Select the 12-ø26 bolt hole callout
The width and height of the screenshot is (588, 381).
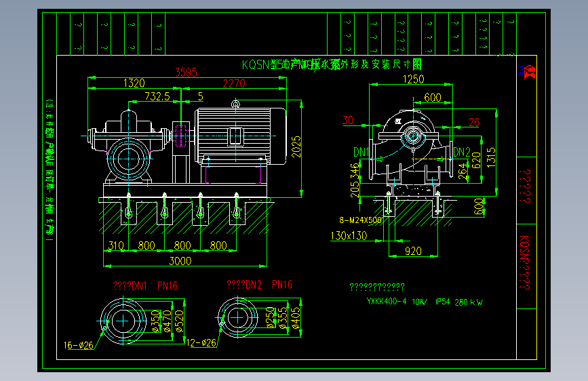(x=201, y=343)
